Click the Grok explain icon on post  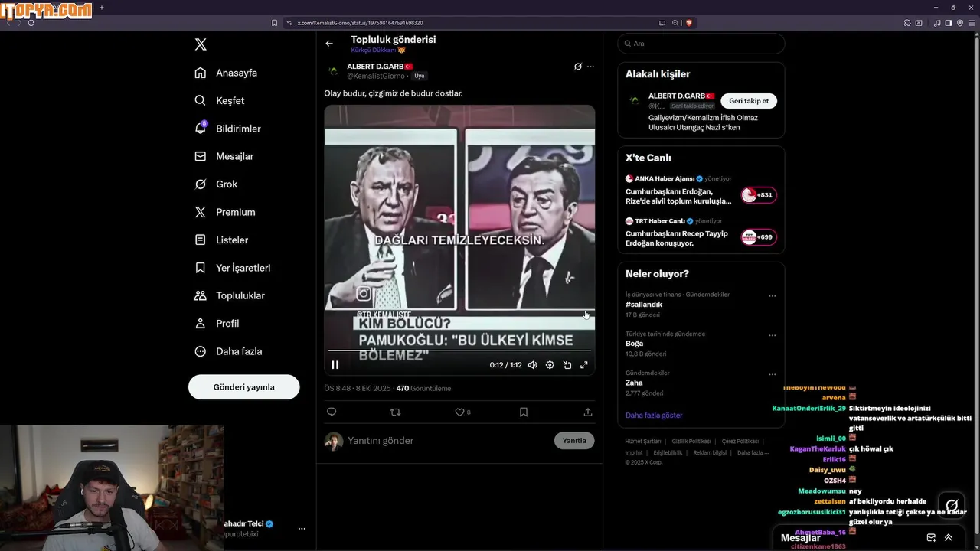pos(578,67)
